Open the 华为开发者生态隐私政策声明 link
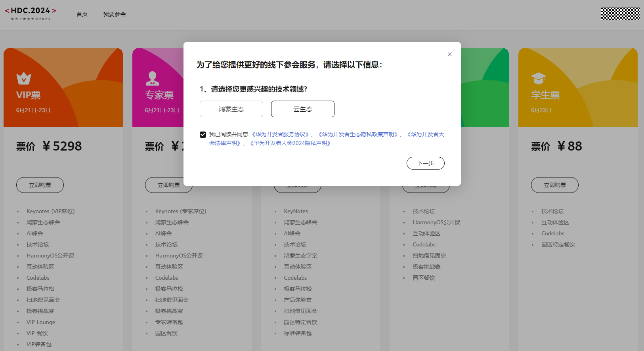Screen dimensions: 644x351 (358, 134)
